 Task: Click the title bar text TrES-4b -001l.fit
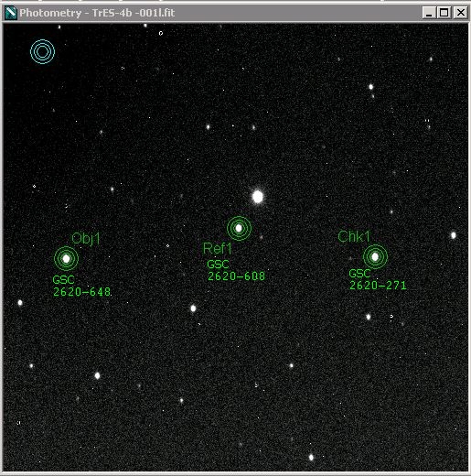[134, 13]
